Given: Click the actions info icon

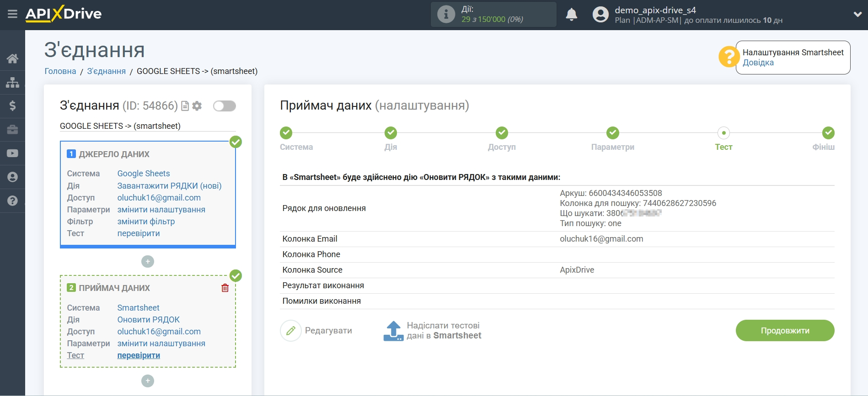Looking at the screenshot, I should (x=446, y=14).
